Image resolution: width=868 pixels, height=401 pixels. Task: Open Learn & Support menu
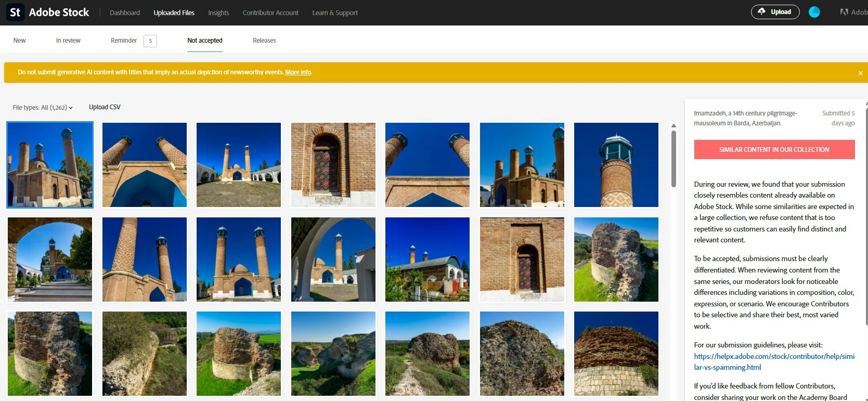click(335, 12)
